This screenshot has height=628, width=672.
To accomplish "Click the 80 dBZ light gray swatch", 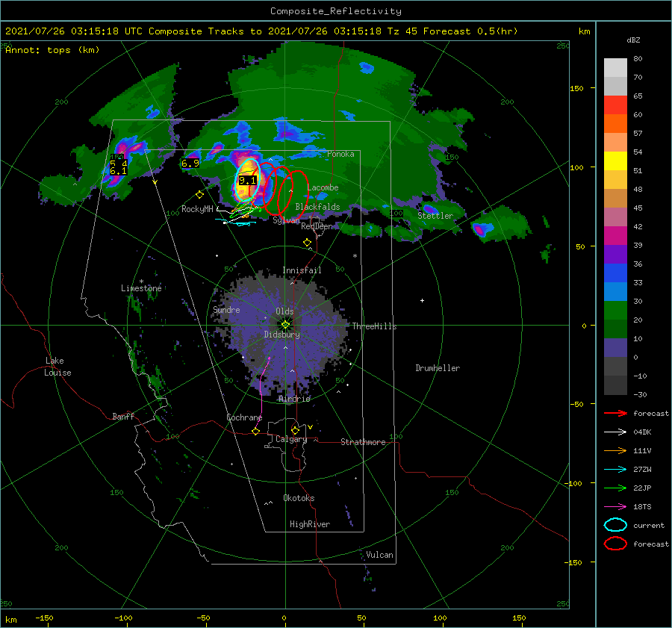I will point(615,67).
